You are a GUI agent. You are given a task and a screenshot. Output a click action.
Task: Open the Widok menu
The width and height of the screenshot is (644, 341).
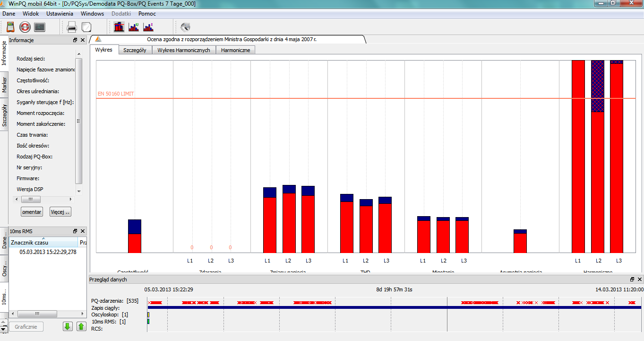pos(31,14)
